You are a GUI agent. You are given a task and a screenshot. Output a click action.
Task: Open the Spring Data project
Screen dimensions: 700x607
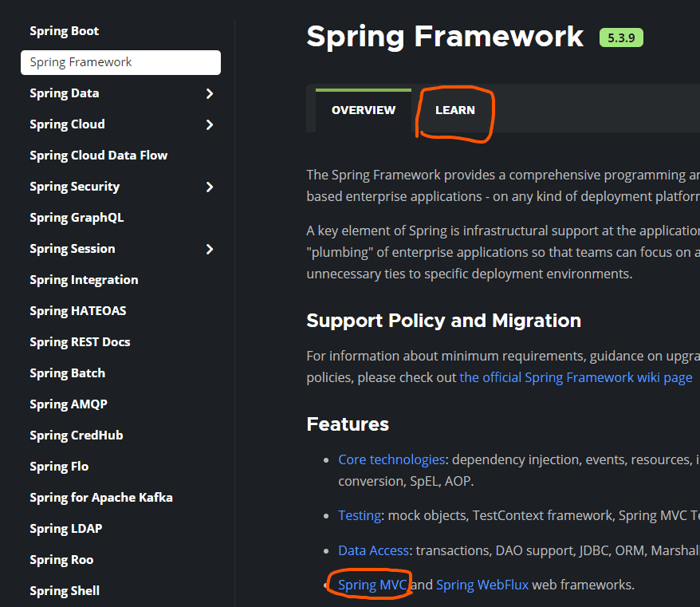pyautogui.click(x=65, y=93)
